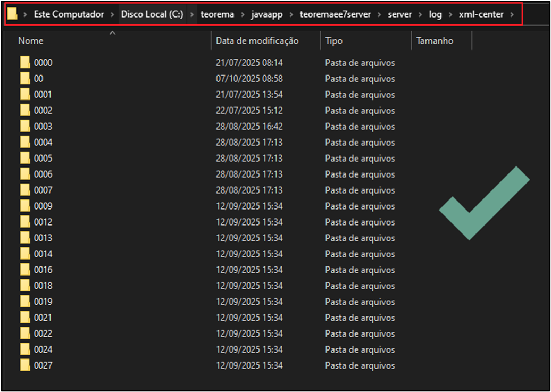Click the folder icon of 0003
551x392 pixels.
25,126
